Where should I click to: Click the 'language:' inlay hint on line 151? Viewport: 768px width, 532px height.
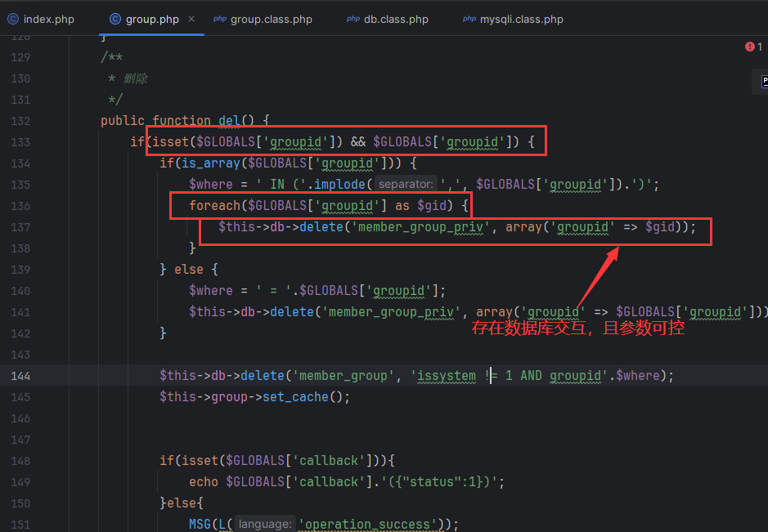(265, 525)
